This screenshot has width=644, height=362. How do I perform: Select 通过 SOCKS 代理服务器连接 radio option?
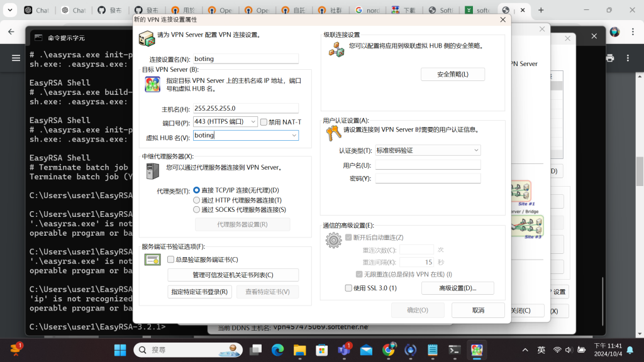coord(196,210)
